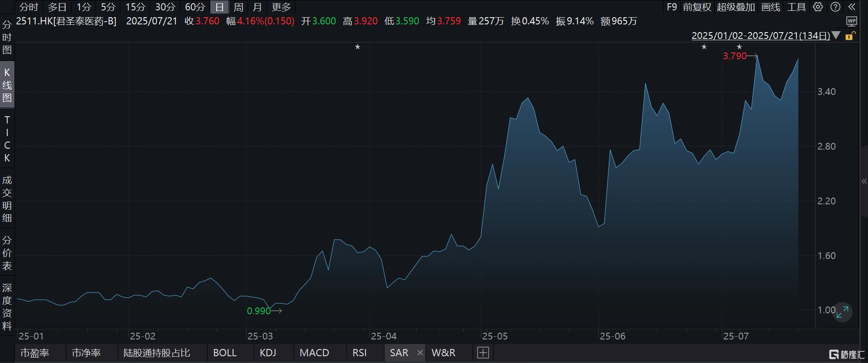
Task: Open the 更多 period options
Action: (281, 7)
